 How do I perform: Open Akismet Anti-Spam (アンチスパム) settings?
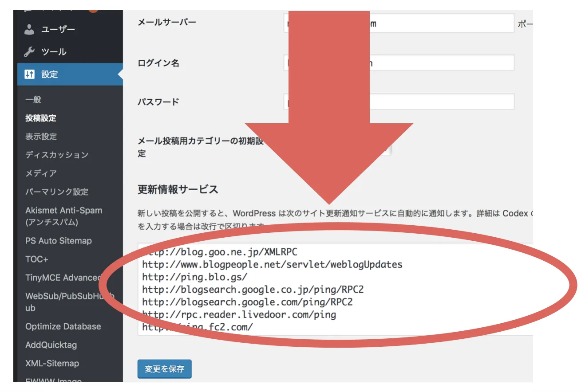(63, 216)
